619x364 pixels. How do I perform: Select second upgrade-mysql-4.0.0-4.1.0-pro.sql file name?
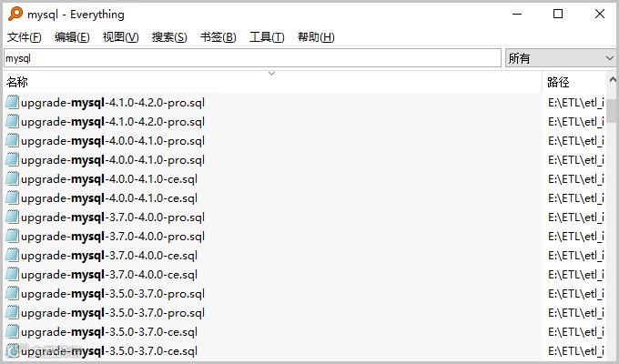(113, 160)
